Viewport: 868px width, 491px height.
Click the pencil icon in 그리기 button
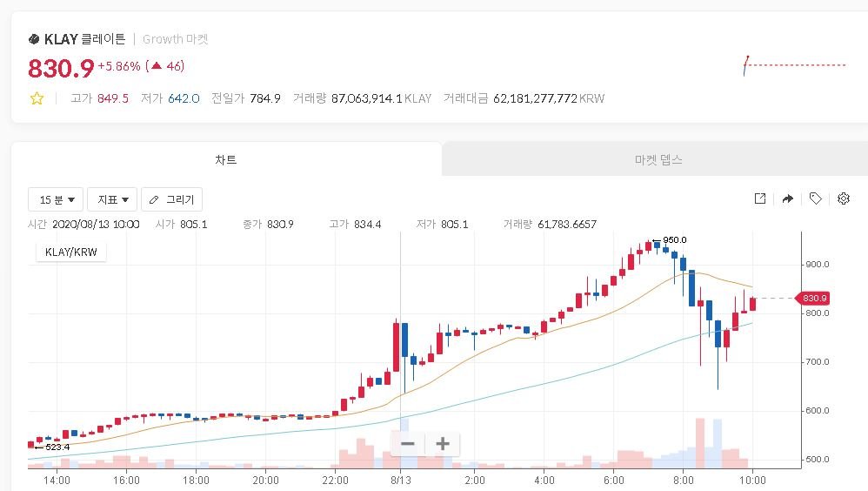click(x=154, y=199)
